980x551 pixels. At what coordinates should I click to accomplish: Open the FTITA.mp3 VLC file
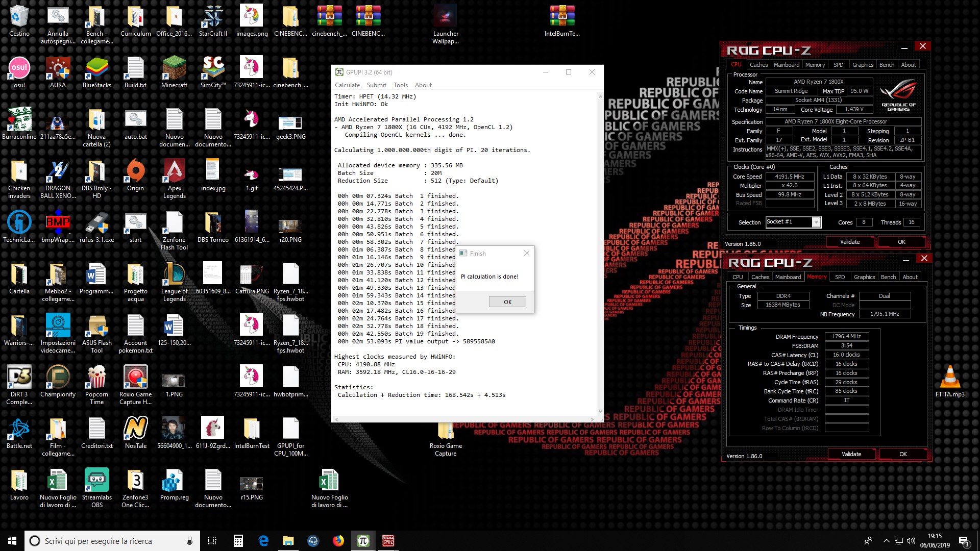950,382
